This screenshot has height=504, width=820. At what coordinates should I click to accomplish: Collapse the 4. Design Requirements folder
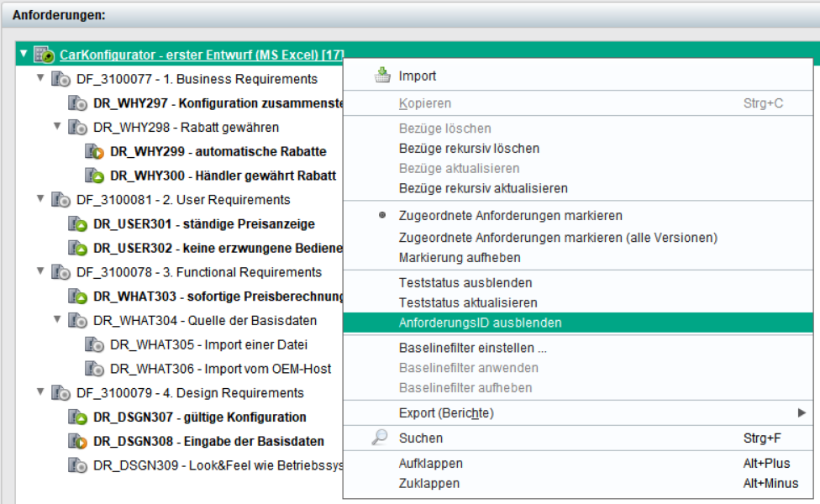[x=40, y=392]
